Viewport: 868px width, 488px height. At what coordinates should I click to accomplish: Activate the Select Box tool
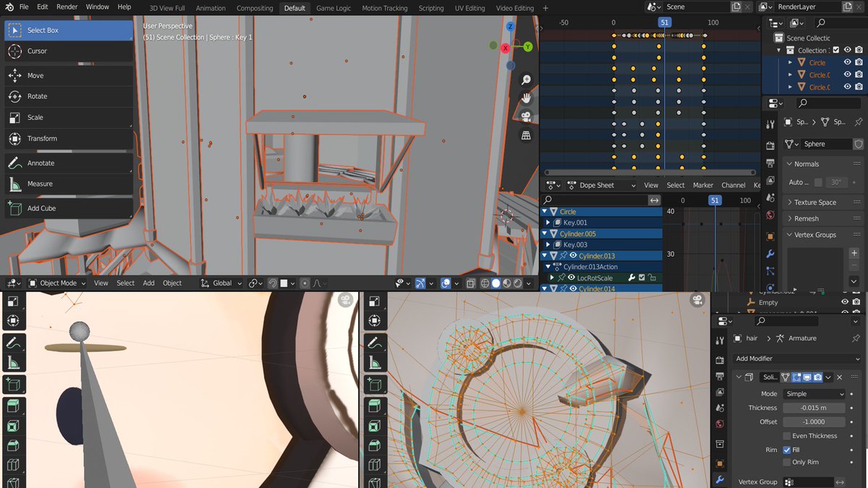69,30
